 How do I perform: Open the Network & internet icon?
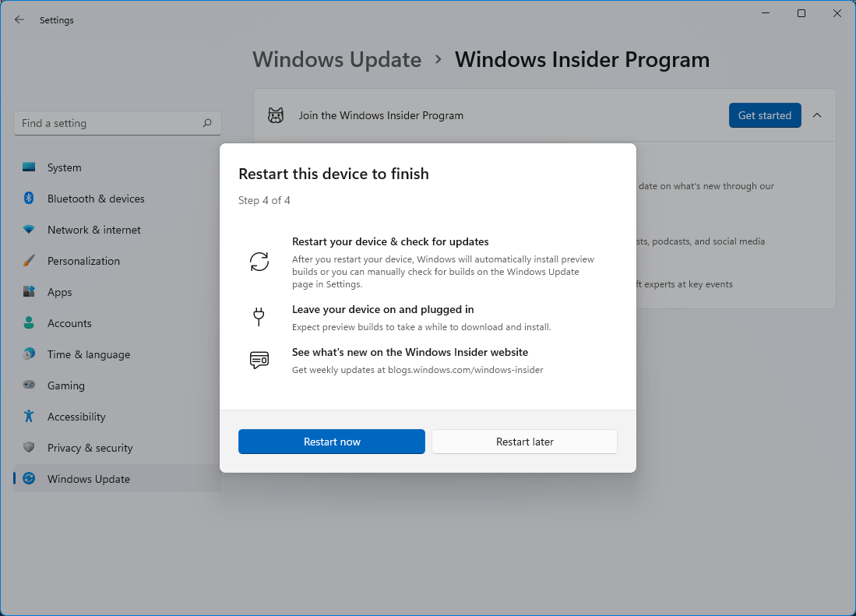29,230
